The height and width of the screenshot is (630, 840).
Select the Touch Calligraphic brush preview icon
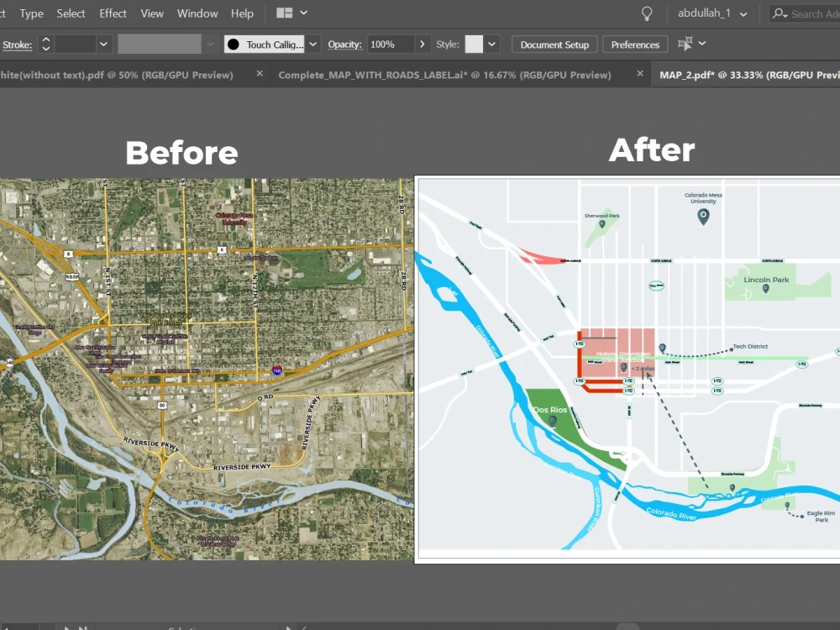[x=233, y=43]
